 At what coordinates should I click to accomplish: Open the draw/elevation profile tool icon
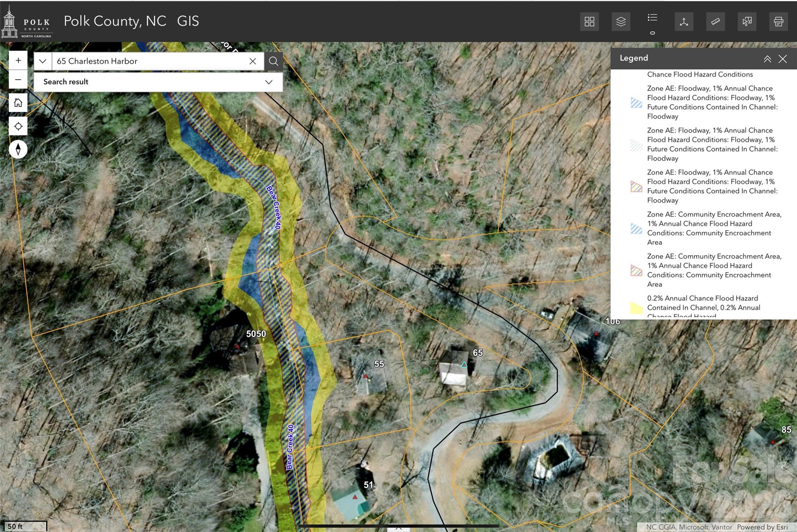tap(684, 21)
